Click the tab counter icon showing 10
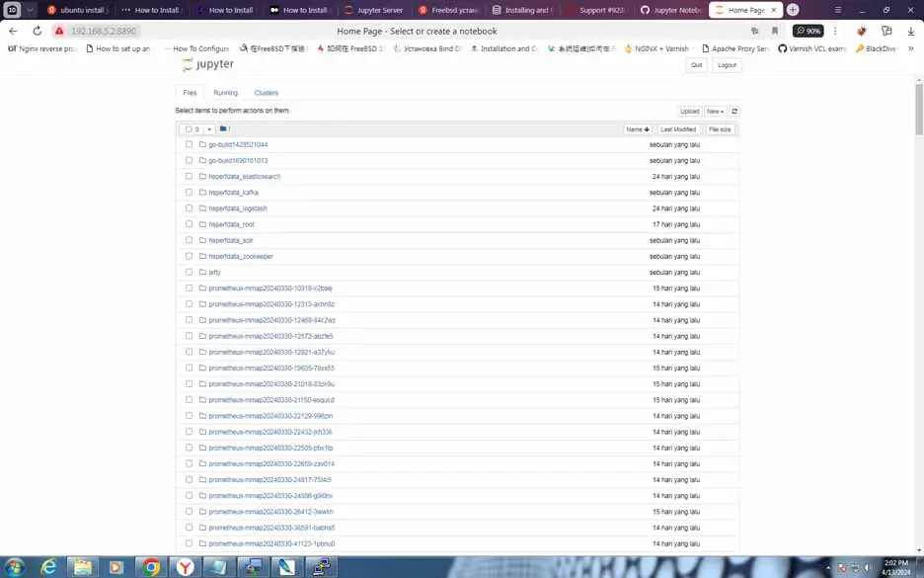924x578 pixels. 12,10
